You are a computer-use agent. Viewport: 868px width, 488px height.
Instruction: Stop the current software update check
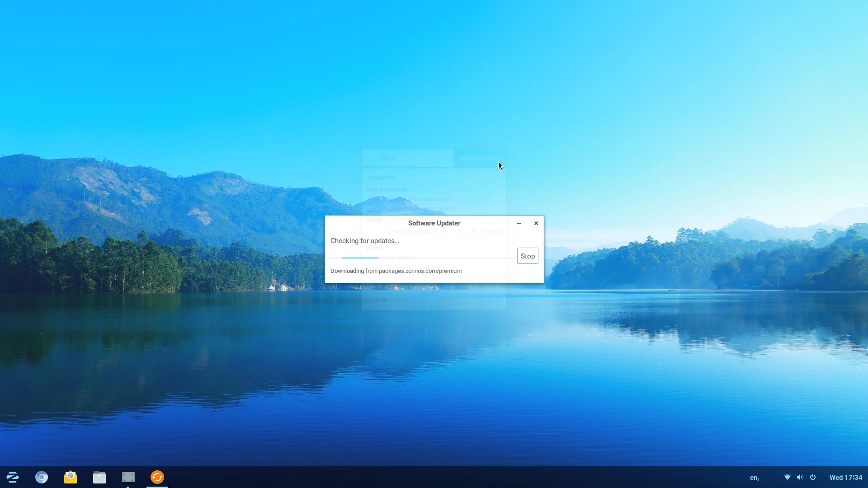527,256
